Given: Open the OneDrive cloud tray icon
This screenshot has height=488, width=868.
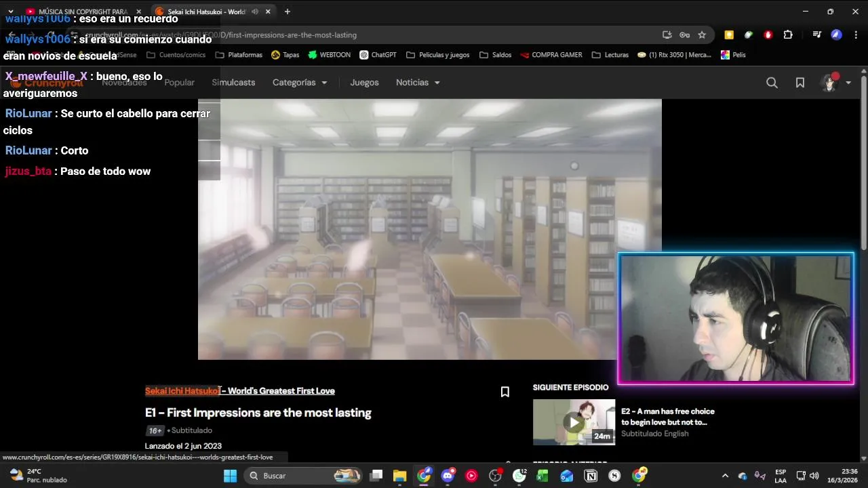Looking at the screenshot, I should click(x=743, y=476).
